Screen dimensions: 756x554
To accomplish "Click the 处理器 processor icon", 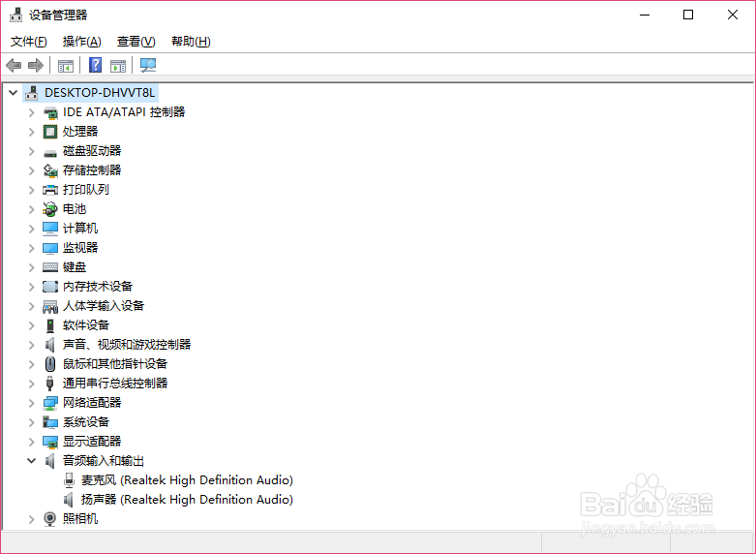I will (x=50, y=132).
